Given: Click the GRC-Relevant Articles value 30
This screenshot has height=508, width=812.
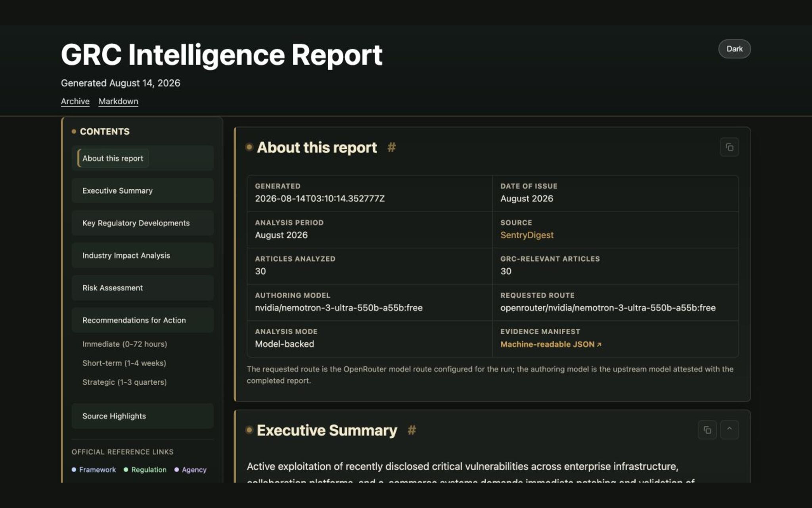Looking at the screenshot, I should tap(506, 271).
